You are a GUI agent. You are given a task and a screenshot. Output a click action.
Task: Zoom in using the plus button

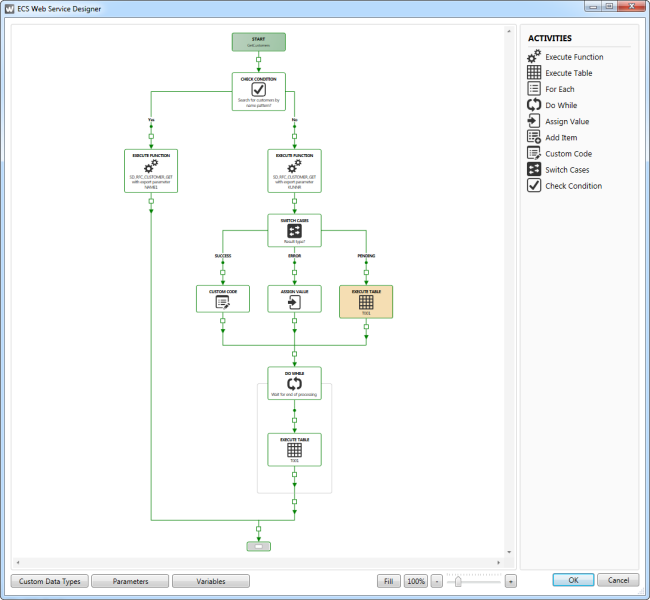510,581
